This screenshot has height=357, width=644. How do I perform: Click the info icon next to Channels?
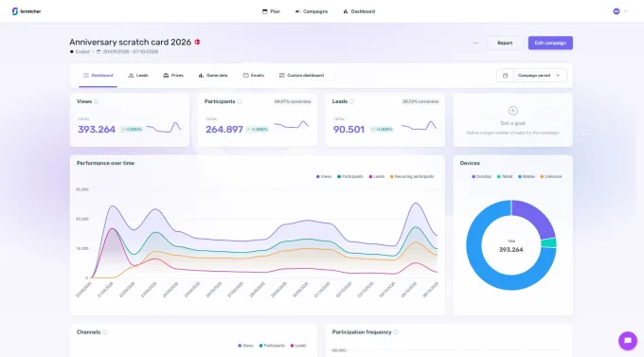point(105,332)
